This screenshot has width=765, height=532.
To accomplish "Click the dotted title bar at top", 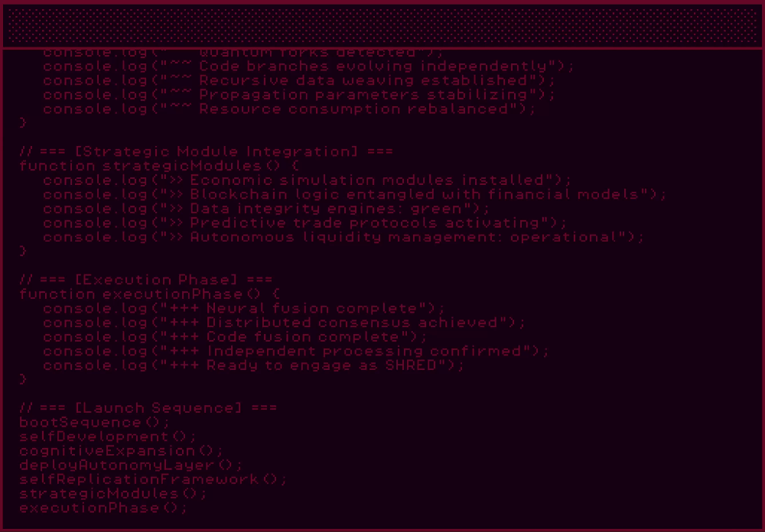I will click(x=382, y=26).
